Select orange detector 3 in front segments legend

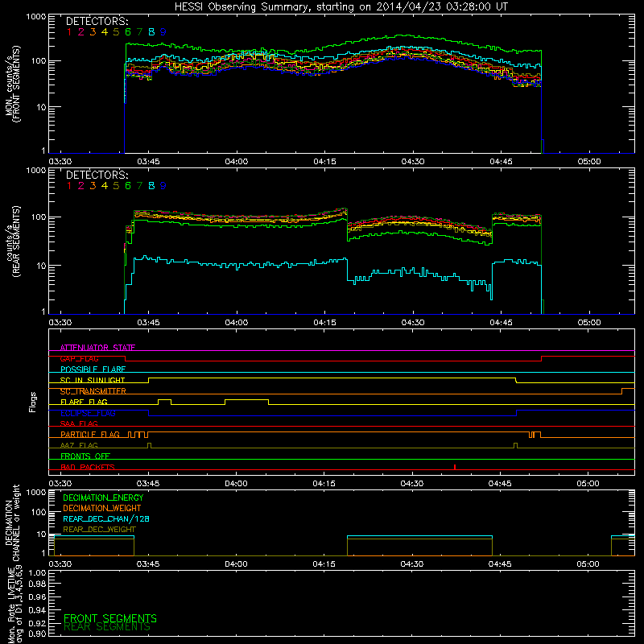click(x=93, y=32)
